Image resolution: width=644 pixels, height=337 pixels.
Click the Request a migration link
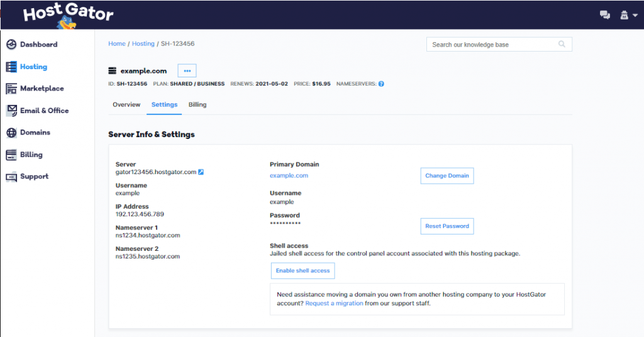pos(335,303)
